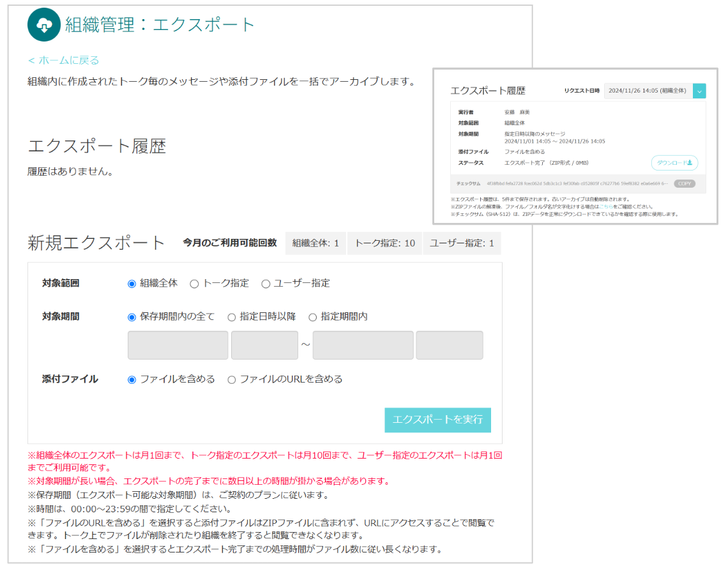Choose 指定期間内 period option

click(x=312, y=317)
